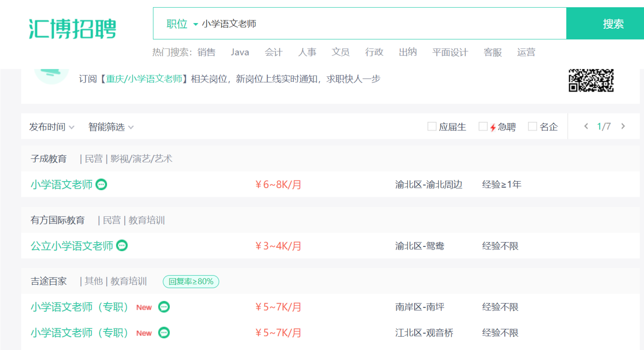Viewport: 644px width, 350px height.
Task: Open the 职位 search type dropdown
Action: pos(182,24)
